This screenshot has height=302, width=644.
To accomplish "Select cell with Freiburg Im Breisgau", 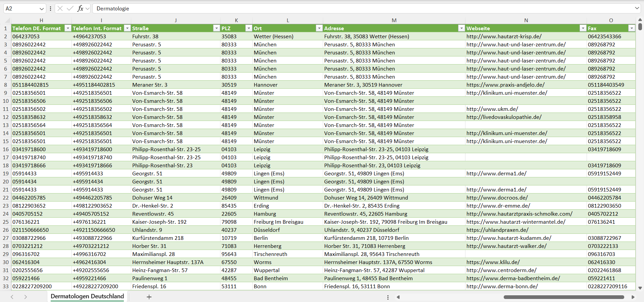I will click(x=288, y=222).
